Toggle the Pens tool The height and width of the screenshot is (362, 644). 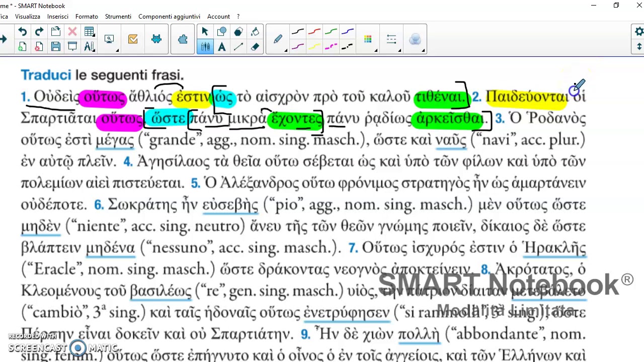click(x=205, y=47)
